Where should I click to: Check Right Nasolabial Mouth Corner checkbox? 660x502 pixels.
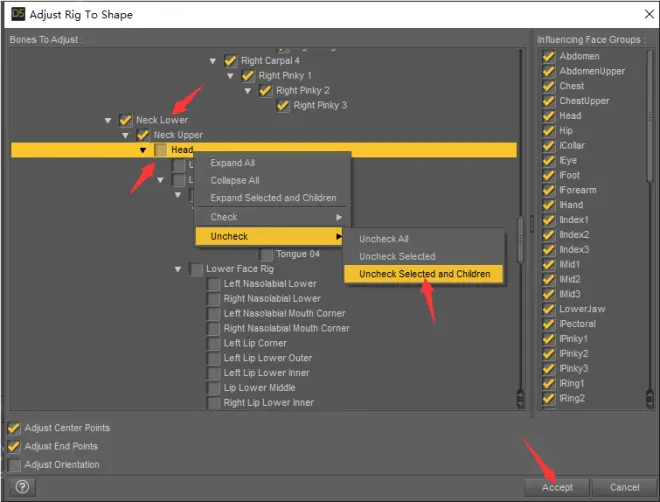pos(213,329)
